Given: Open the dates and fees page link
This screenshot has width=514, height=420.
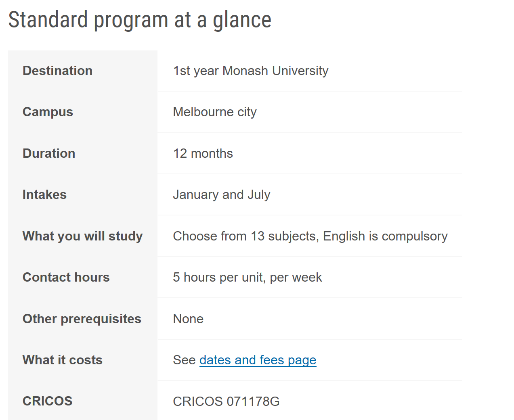Looking at the screenshot, I should [x=258, y=360].
